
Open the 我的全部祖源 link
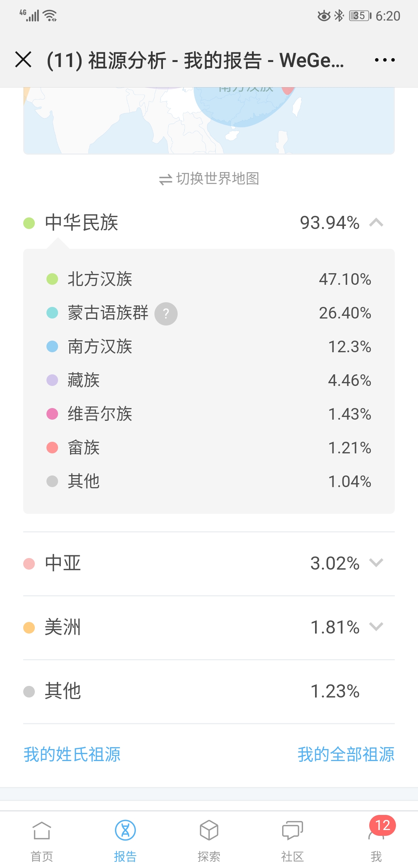point(346,754)
